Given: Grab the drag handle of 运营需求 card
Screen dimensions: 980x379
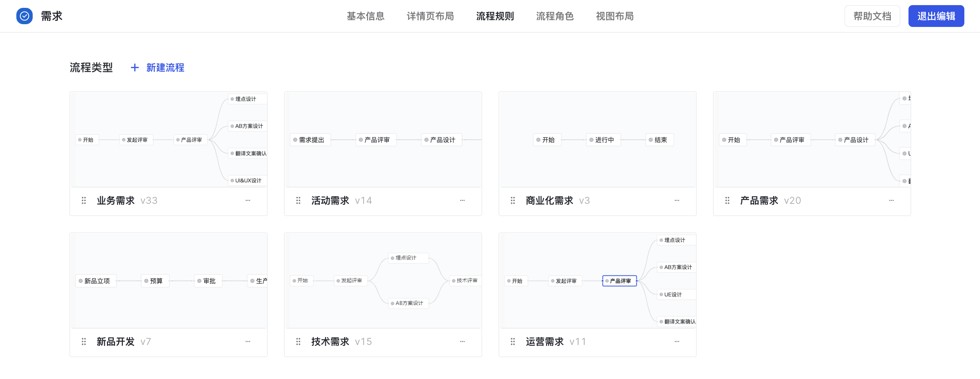Looking at the screenshot, I should pos(513,342).
